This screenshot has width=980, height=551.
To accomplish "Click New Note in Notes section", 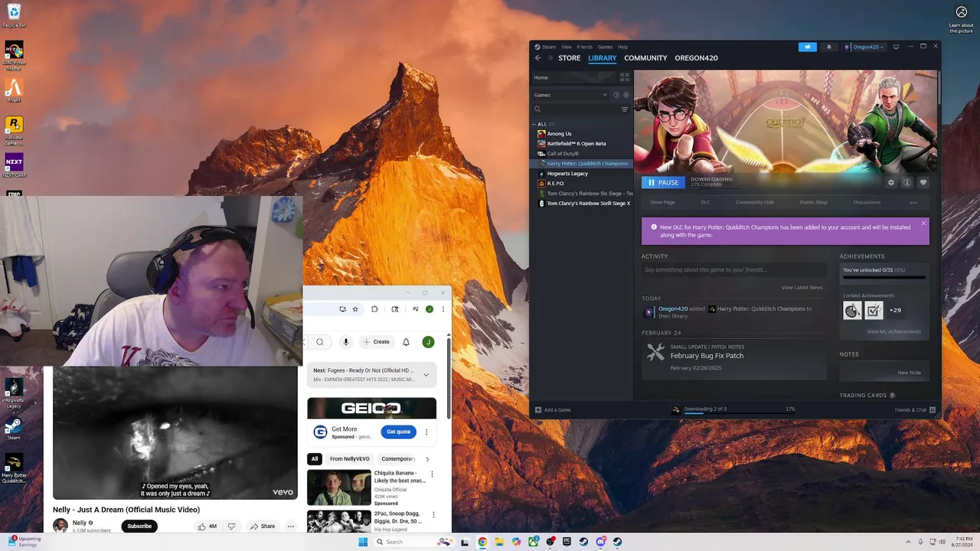I will (x=909, y=373).
